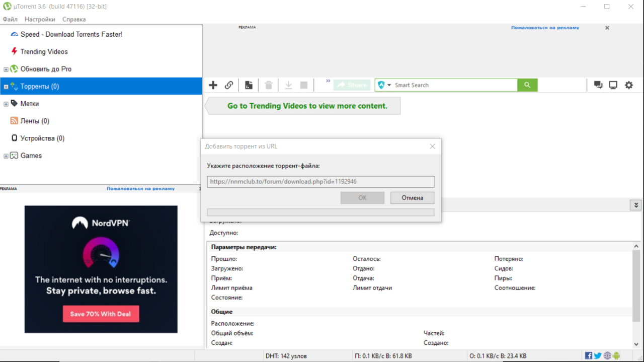Click Пожаловаться на рекламу link above toolbar
The height and width of the screenshot is (362, 644).
point(545,28)
